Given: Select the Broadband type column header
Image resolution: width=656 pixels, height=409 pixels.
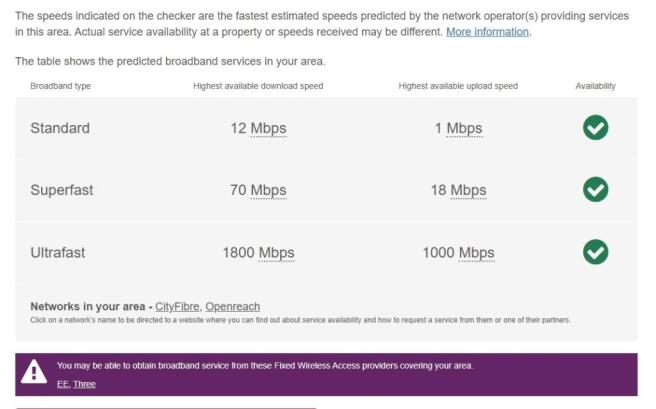Looking at the screenshot, I should (61, 86).
